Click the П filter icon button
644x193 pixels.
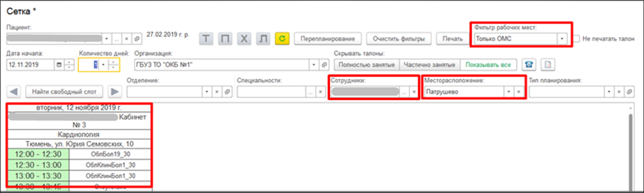pyautogui.click(x=225, y=39)
